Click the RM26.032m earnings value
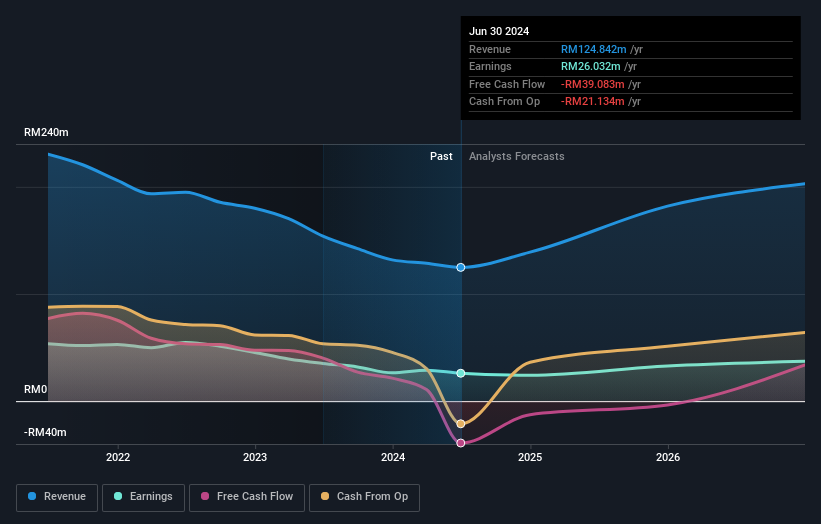The image size is (821, 524). (591, 66)
